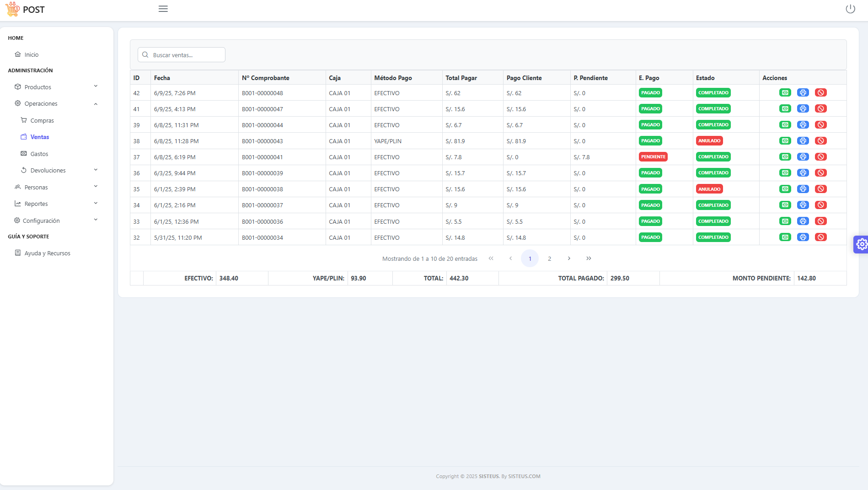Go to the next page arrow
Screen dimensions: 868x490
(x=569, y=258)
